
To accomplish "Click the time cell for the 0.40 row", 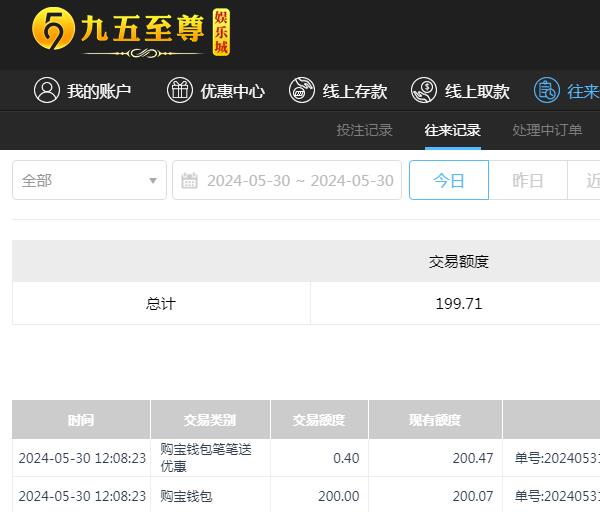I will pyautogui.click(x=82, y=458).
